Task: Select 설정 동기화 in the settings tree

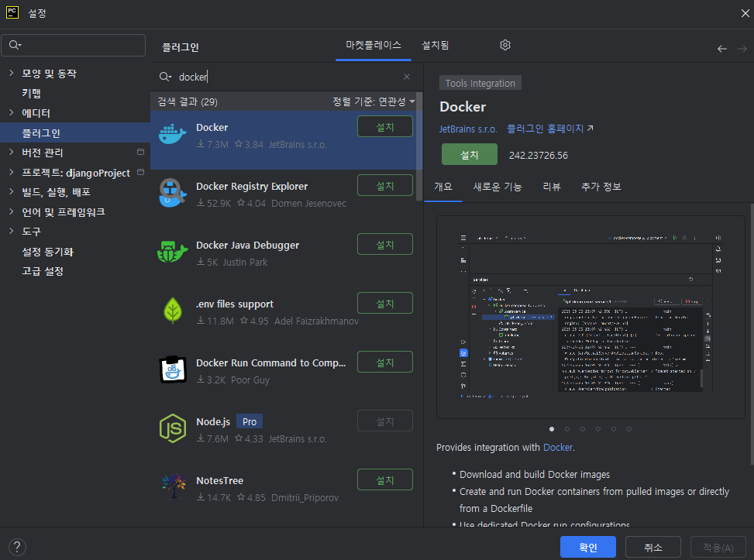Action: (x=47, y=252)
